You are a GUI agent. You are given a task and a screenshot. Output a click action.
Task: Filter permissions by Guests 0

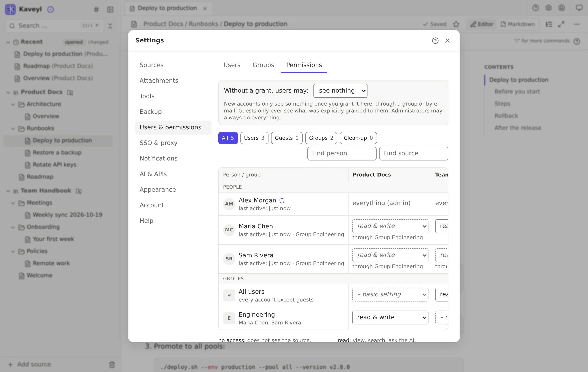[287, 138]
